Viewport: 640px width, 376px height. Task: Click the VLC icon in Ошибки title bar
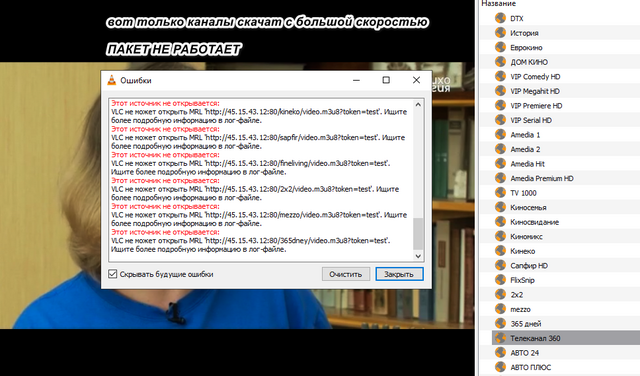(111, 80)
